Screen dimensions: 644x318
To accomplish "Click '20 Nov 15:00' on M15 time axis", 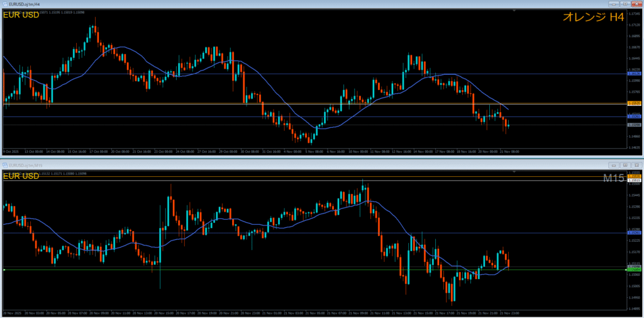I will click(x=163, y=313).
